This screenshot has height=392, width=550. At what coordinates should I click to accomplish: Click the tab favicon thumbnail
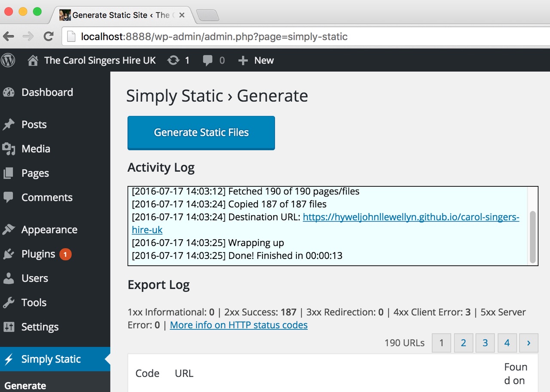pos(65,15)
